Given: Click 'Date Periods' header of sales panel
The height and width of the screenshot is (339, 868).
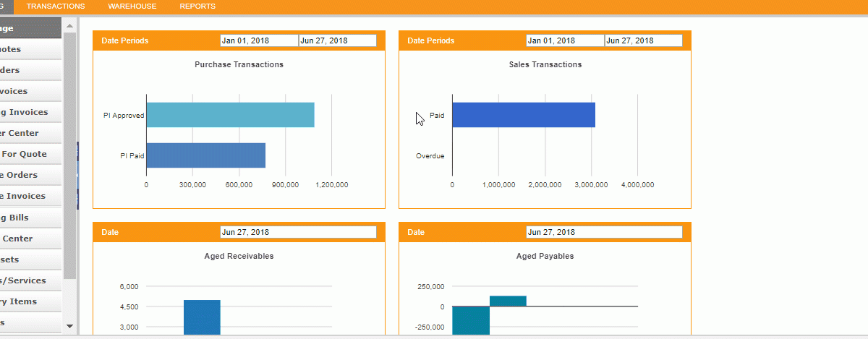Looking at the screenshot, I should 431,40.
